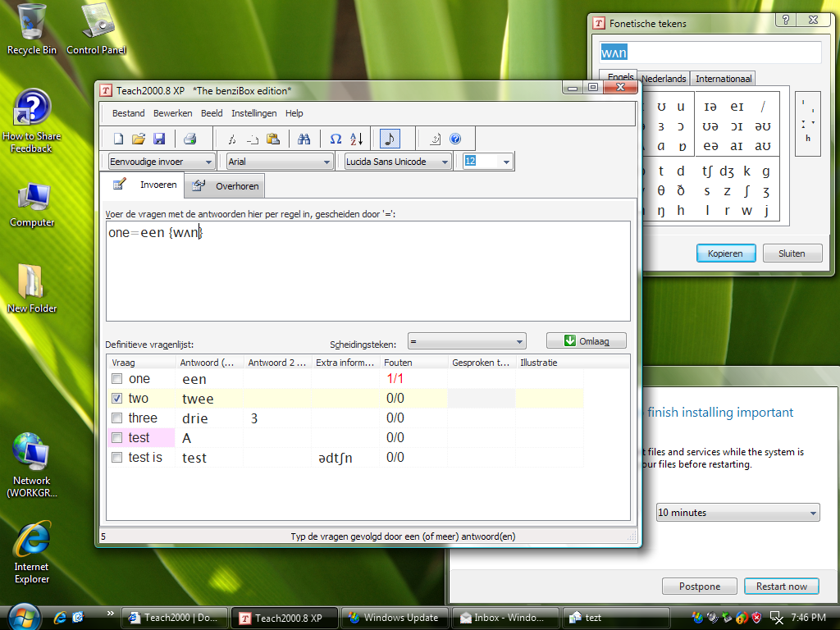Open a file with the folder icon
This screenshot has width=840, height=630.
[x=139, y=139]
